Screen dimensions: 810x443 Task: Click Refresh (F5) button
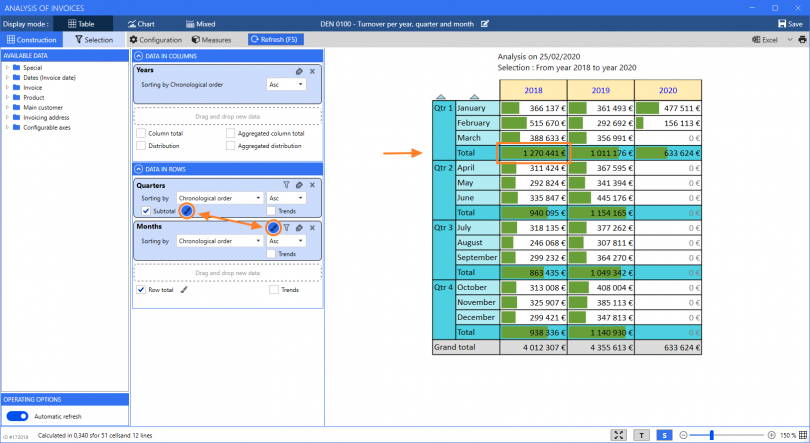click(x=275, y=39)
